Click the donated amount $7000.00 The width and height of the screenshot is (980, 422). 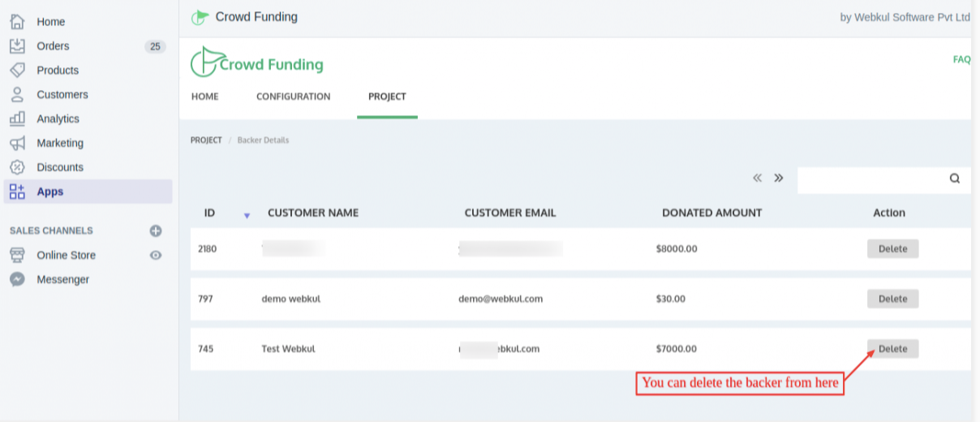coord(677,349)
